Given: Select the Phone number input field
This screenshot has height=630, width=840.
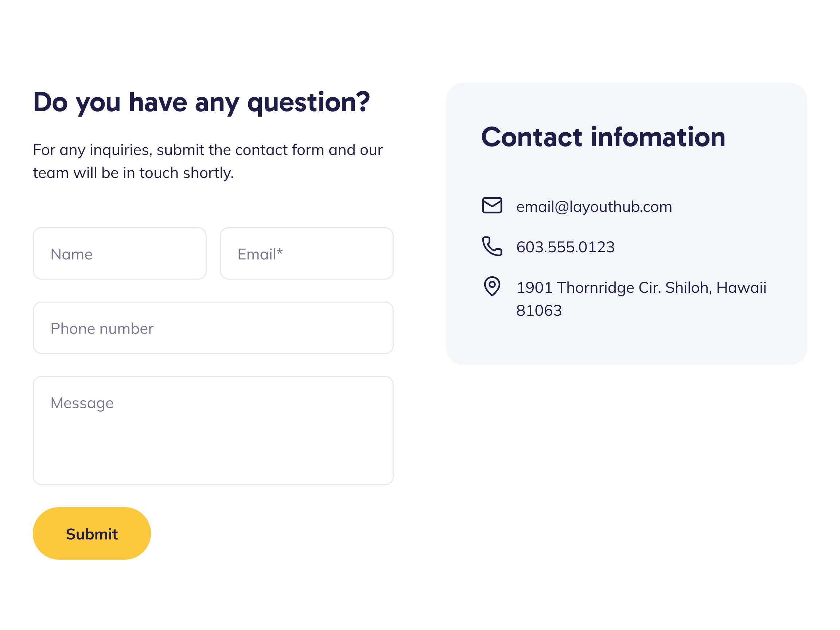Looking at the screenshot, I should (213, 328).
